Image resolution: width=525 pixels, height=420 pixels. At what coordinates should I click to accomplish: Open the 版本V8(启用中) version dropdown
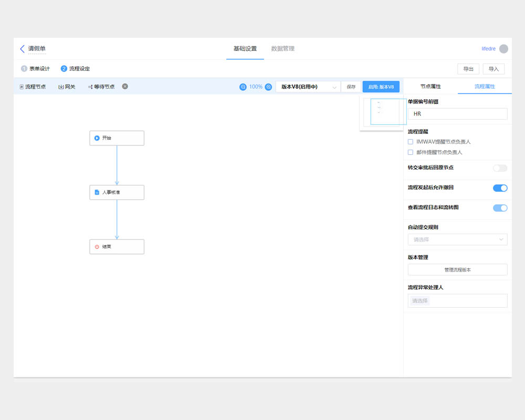(308, 87)
